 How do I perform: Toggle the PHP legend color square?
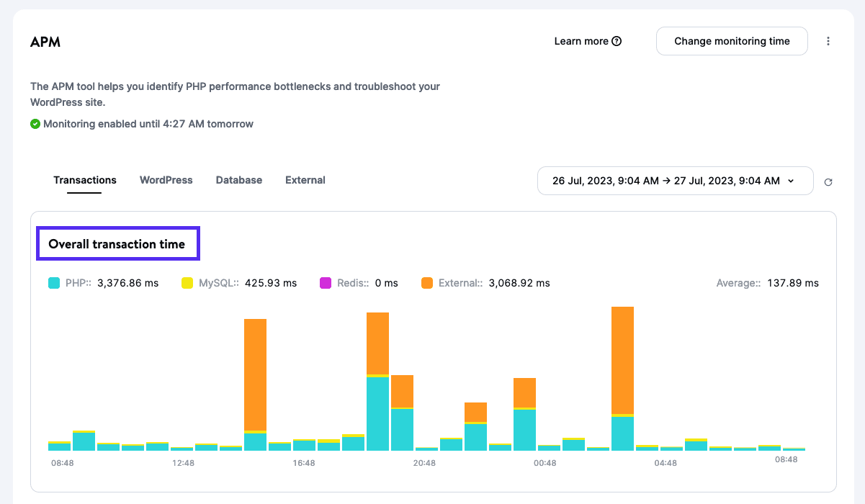(54, 283)
